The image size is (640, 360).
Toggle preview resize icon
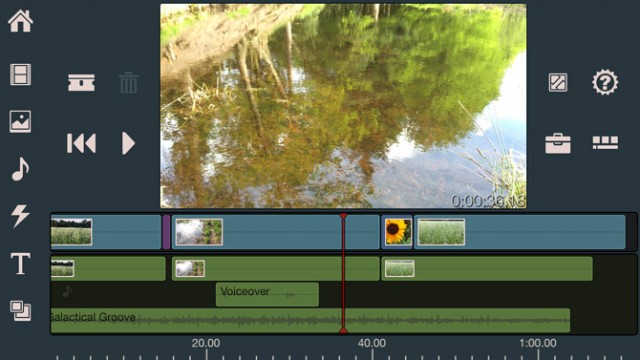click(558, 82)
